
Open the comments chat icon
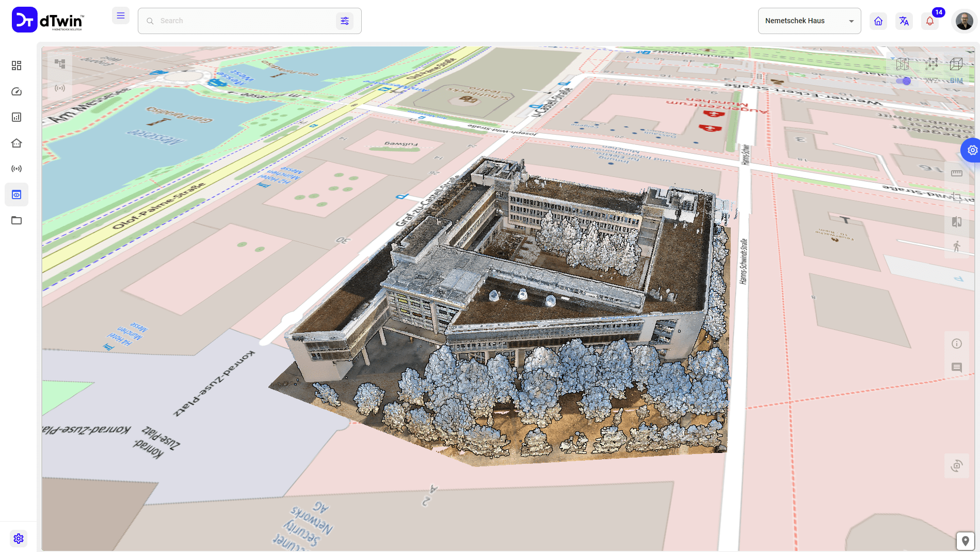click(957, 367)
